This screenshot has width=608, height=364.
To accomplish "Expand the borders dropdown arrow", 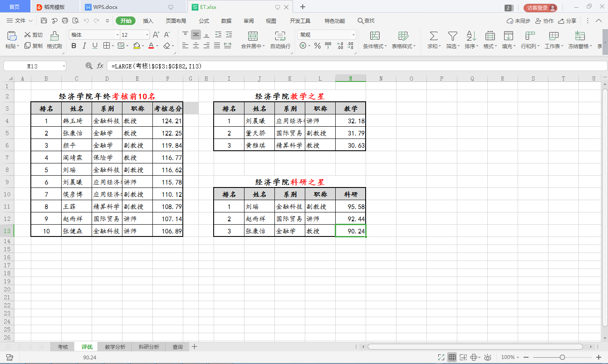I will 112,46.
